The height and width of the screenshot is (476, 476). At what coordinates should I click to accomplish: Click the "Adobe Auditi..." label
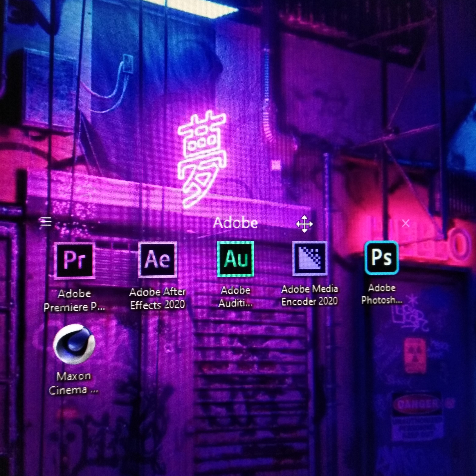coord(236,297)
